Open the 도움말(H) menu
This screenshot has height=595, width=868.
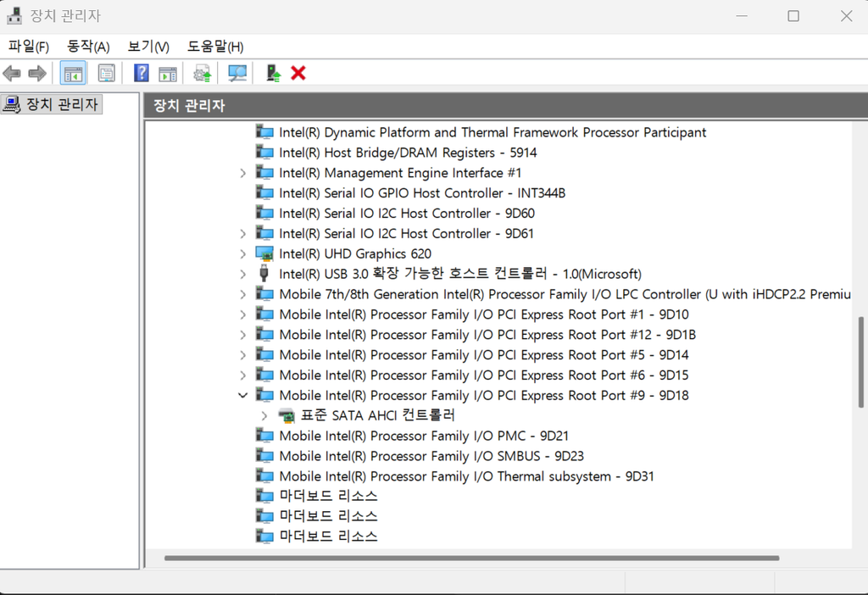[215, 47]
